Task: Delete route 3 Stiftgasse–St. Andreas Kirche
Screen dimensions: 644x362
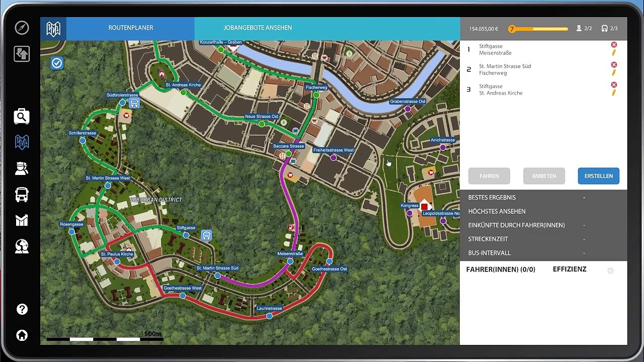Action: point(614,85)
